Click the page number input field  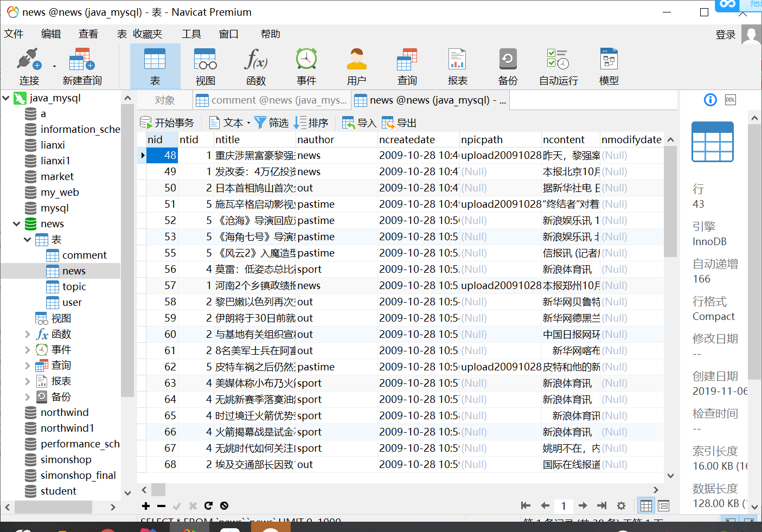(x=564, y=505)
